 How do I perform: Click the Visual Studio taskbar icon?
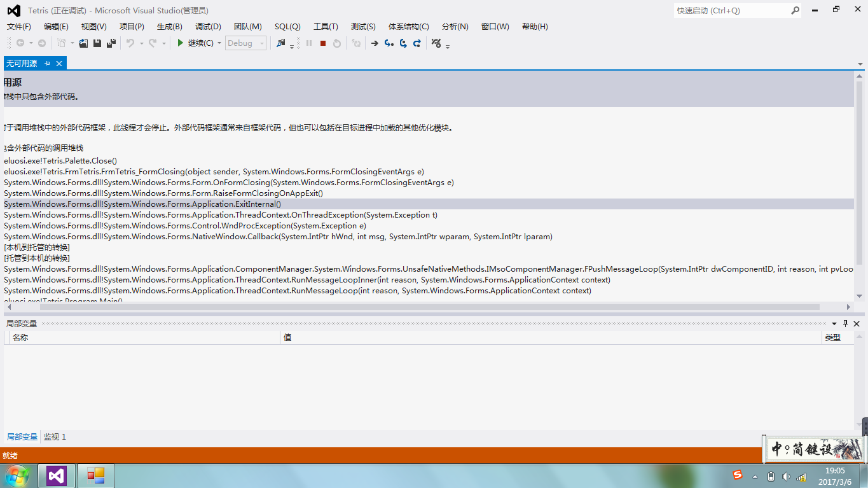(56, 475)
